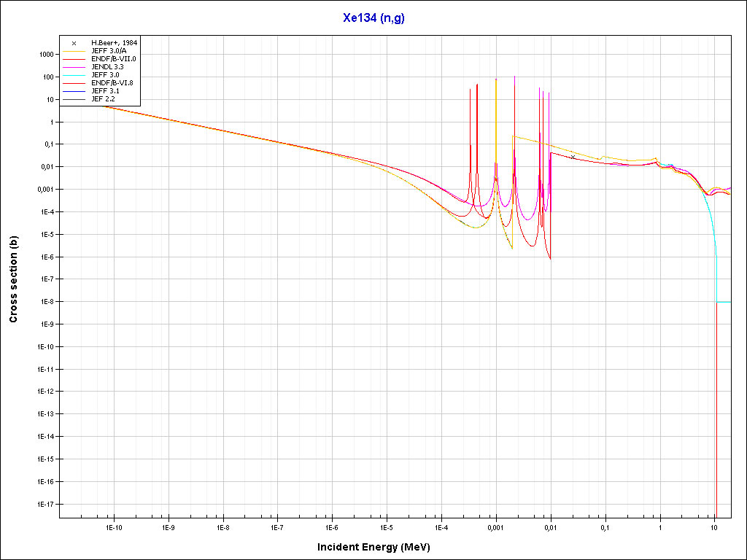Image resolution: width=747 pixels, height=560 pixels.
Task: Click the 0,001 tick on the x-axis
Action: [x=495, y=526]
